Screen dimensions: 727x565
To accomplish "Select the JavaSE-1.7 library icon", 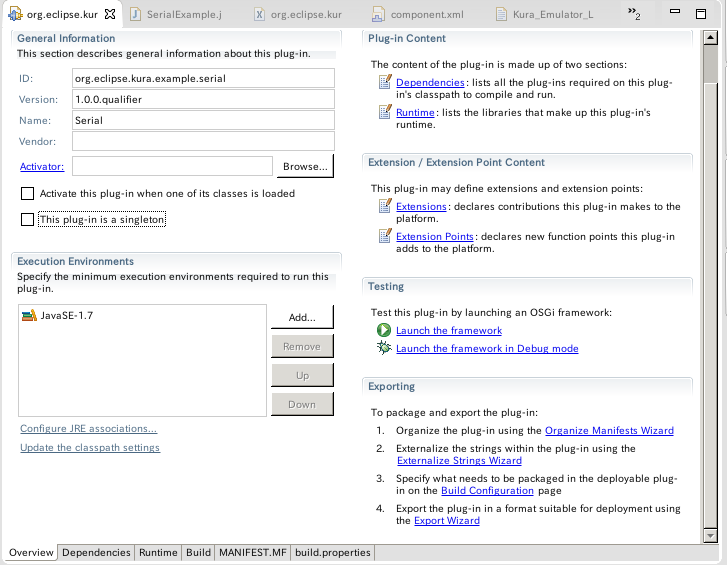I will click(29, 316).
